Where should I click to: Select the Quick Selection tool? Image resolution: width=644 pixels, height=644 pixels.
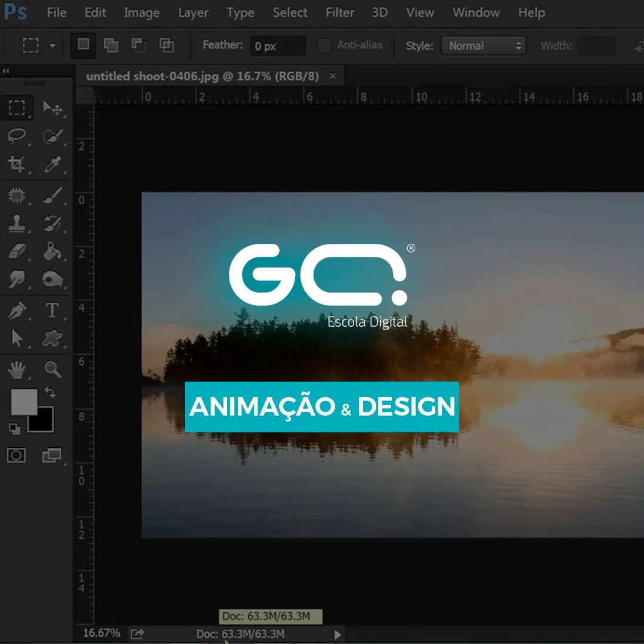pos(52,136)
